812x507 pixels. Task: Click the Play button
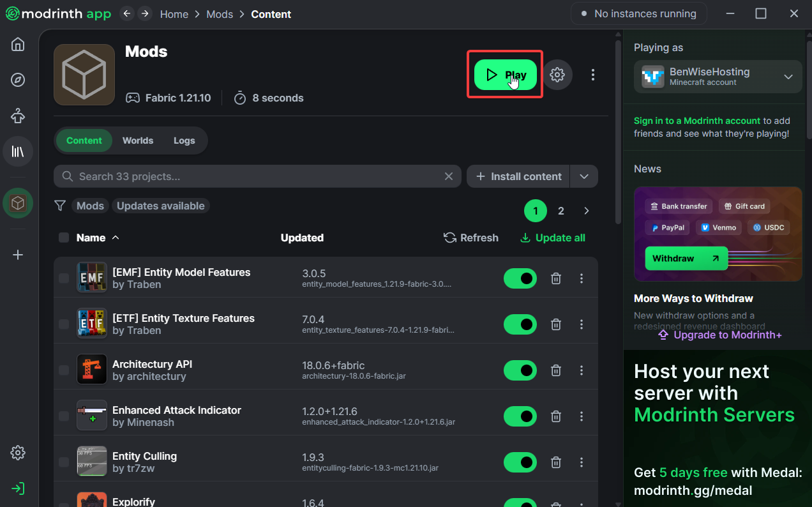click(x=506, y=75)
